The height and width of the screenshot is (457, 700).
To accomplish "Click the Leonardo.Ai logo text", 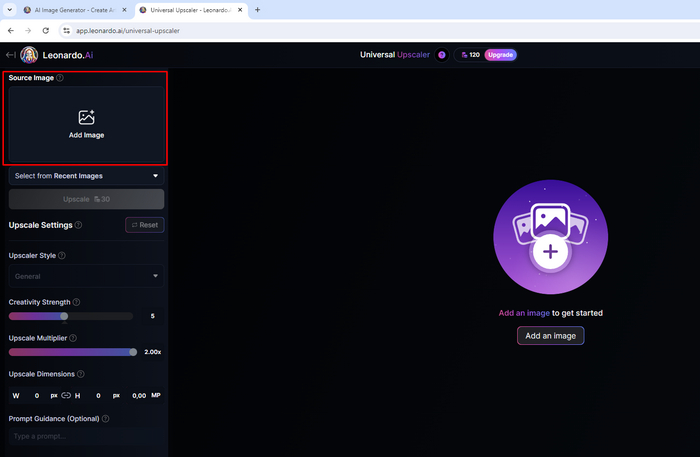I will click(68, 55).
